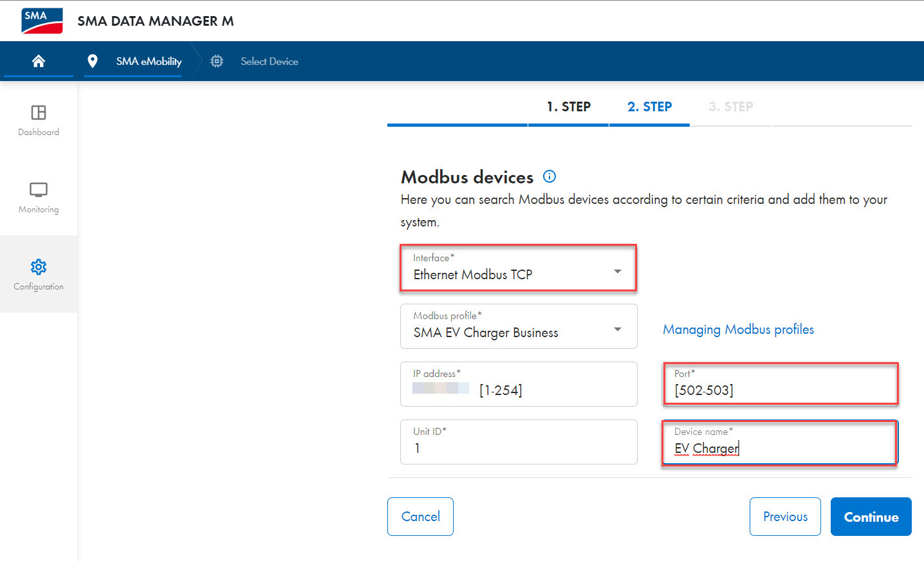
Task: Switch to 3. STEP tab
Action: [730, 107]
